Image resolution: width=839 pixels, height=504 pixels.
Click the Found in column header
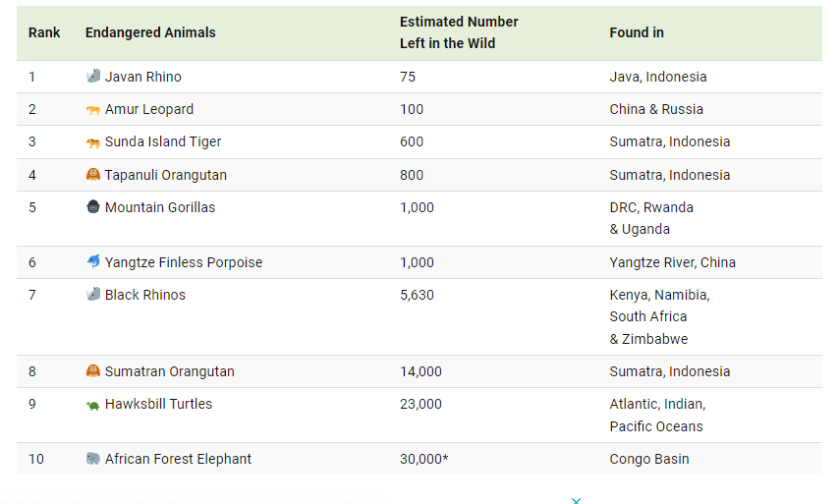pos(637,32)
